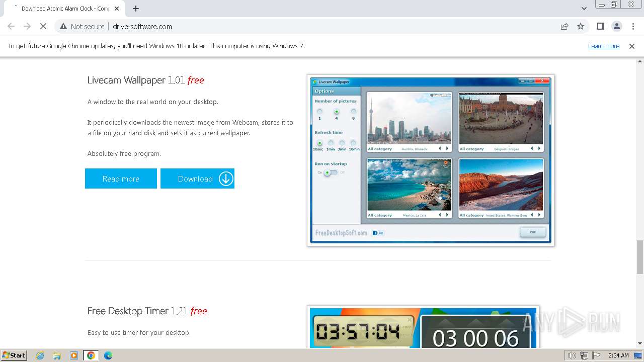
Task: Share this page icon
Action: tap(565, 26)
